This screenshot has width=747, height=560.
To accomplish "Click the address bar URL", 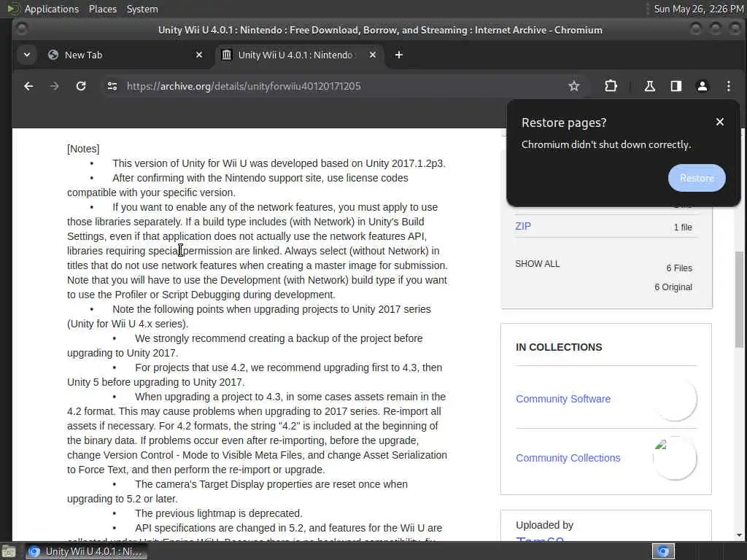I will tap(244, 86).
